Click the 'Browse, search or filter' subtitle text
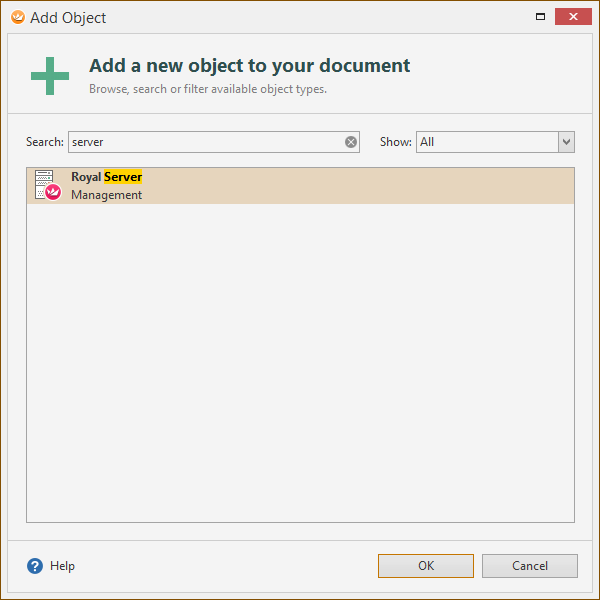The height and width of the screenshot is (600, 600). point(208,89)
